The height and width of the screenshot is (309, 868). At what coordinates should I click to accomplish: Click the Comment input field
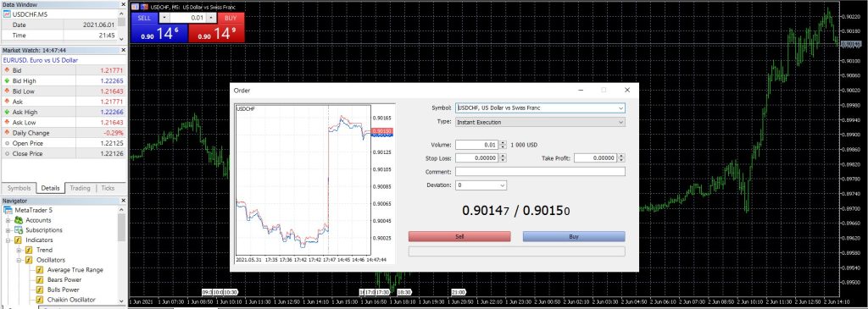(x=540, y=172)
